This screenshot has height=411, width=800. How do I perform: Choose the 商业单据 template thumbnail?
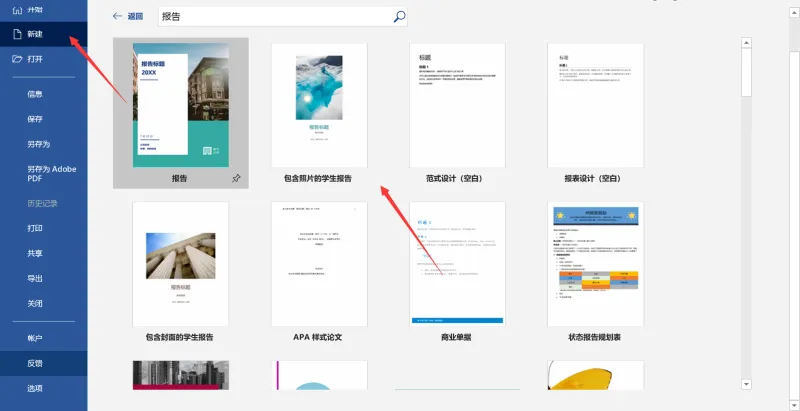click(457, 264)
